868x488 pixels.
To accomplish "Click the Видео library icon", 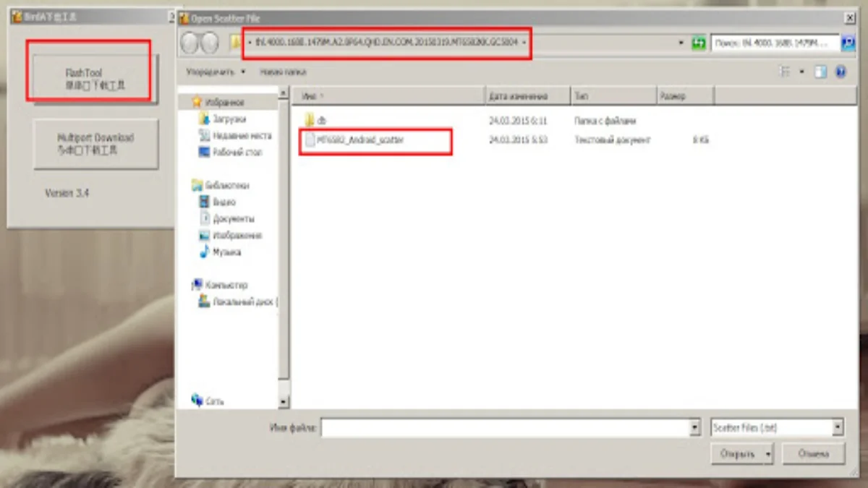I will tap(205, 202).
